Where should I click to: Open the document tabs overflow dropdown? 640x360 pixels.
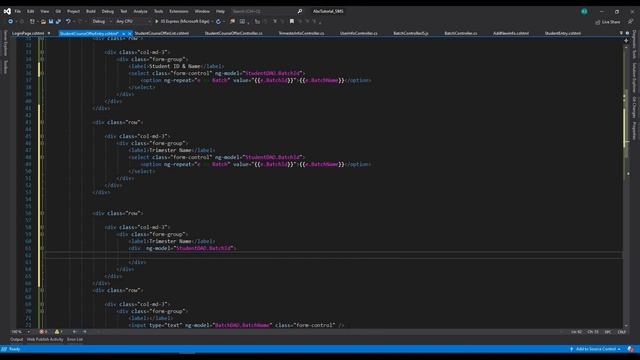[x=621, y=33]
